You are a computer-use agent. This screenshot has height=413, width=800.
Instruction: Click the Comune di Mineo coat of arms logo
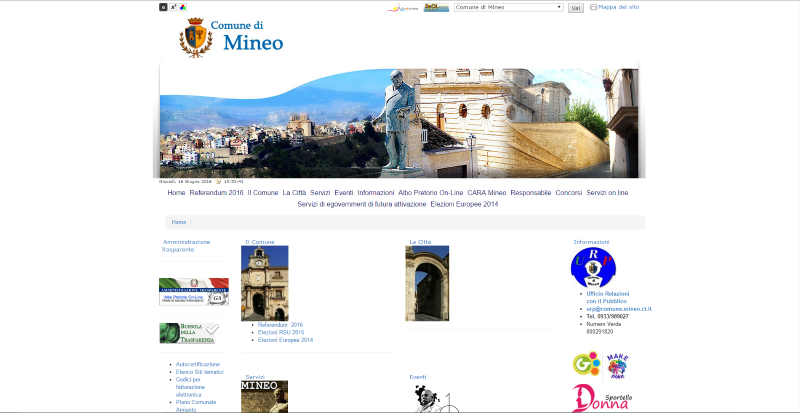click(x=195, y=38)
